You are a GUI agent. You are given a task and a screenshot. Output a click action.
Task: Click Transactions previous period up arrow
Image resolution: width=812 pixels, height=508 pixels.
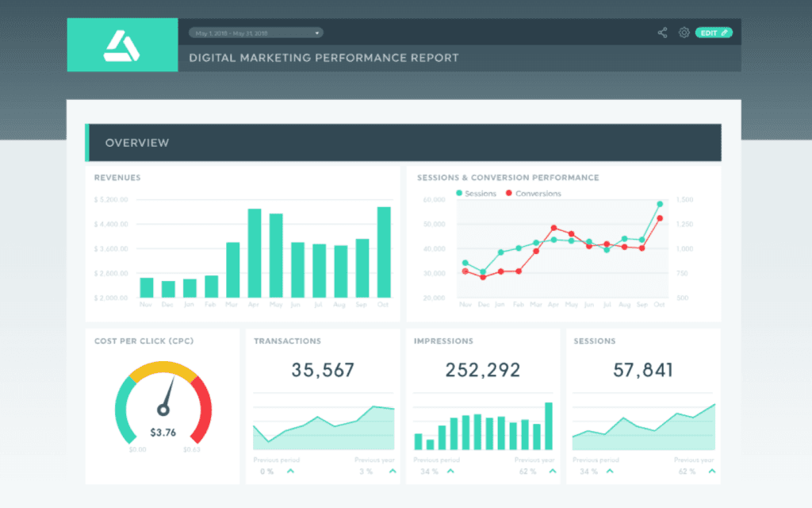[x=290, y=471]
